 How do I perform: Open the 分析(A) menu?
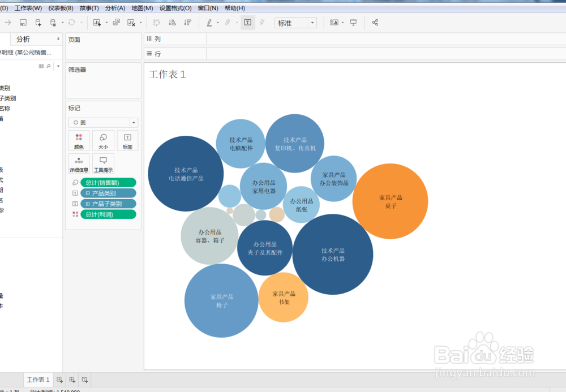[x=115, y=8]
